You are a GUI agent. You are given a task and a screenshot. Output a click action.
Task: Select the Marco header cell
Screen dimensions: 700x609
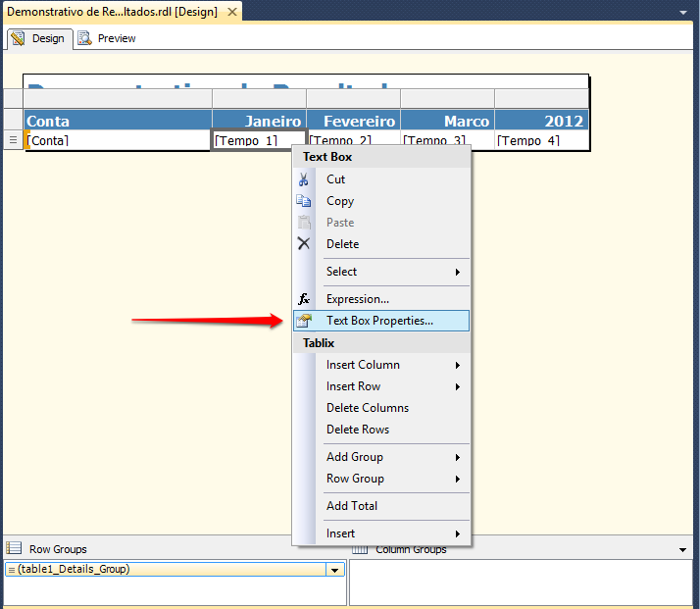coord(447,120)
